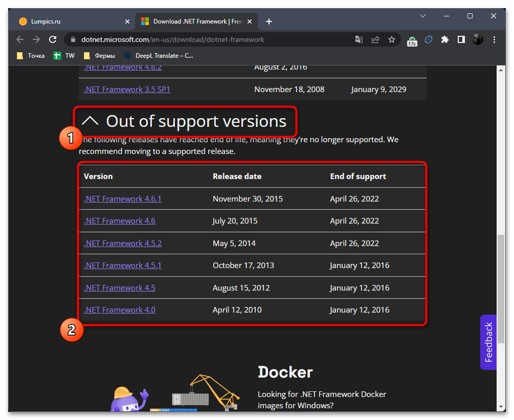Screen dimensions: 514x420
Task: Go back to the previous page
Action: [x=20, y=40]
